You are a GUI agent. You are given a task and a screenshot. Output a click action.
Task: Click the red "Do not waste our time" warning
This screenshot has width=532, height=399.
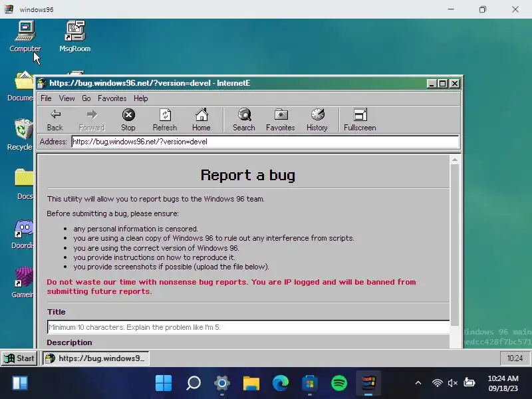[231, 287]
